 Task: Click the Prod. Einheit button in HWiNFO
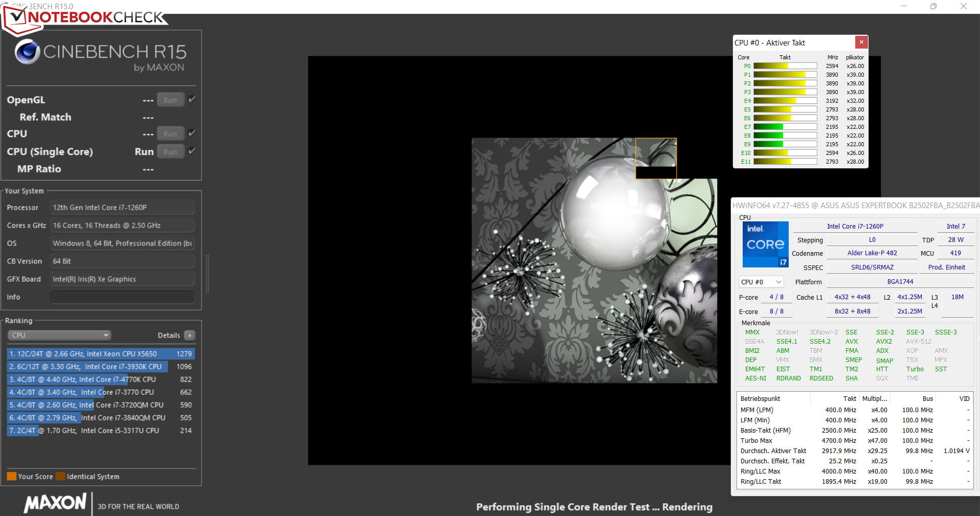coord(947,267)
